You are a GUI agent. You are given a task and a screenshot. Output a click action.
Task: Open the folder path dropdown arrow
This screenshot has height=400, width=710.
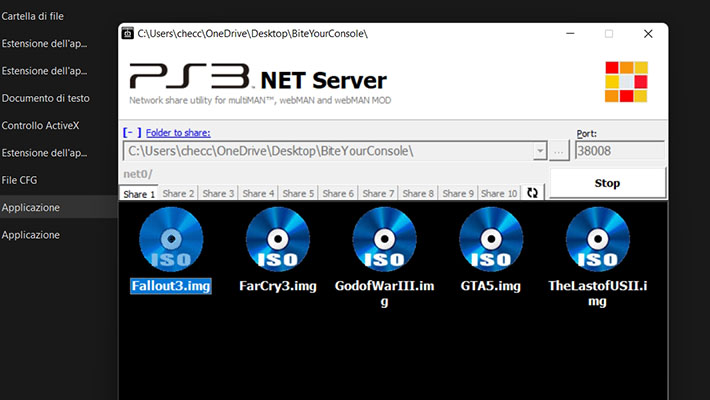pos(540,151)
